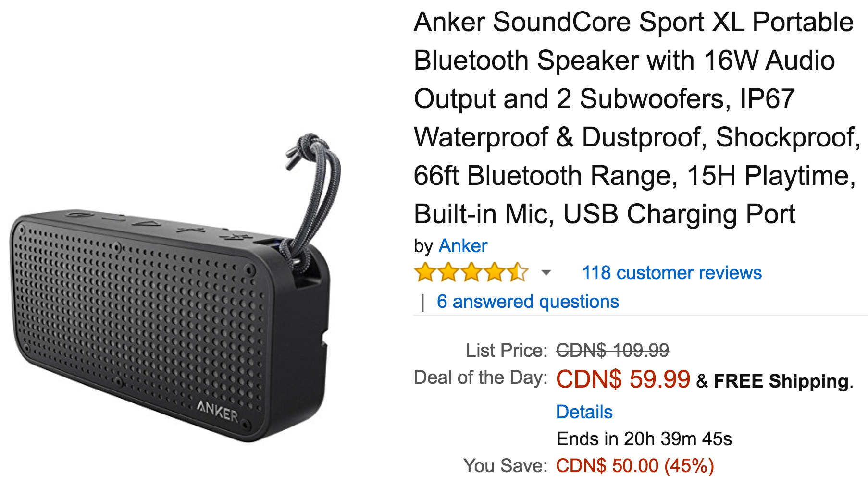Click the ANKER logo on the speaker
This screenshot has height=487, width=868.
coord(218,412)
